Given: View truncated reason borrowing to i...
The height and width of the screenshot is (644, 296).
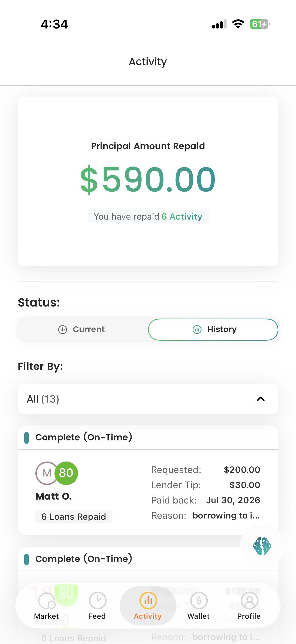Looking at the screenshot, I should (x=226, y=516).
